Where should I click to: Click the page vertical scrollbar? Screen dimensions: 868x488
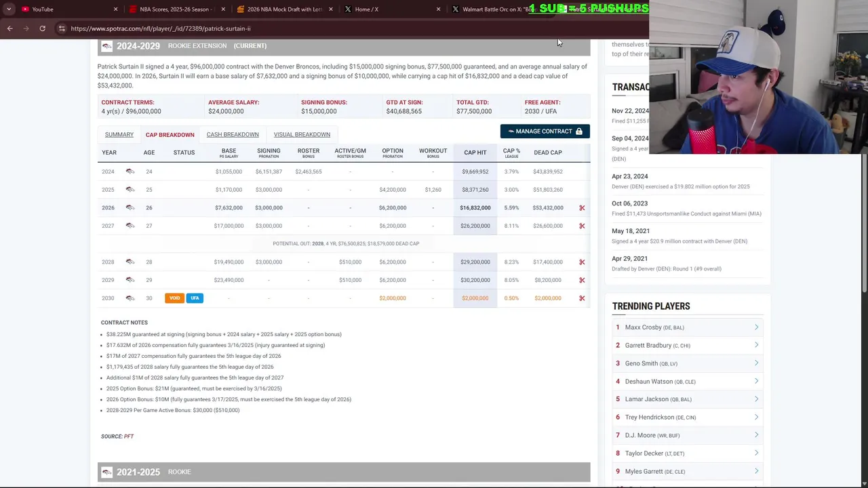click(x=865, y=224)
